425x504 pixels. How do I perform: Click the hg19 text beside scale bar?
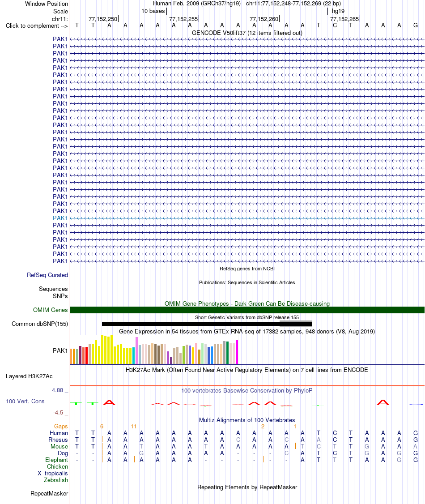click(x=338, y=11)
